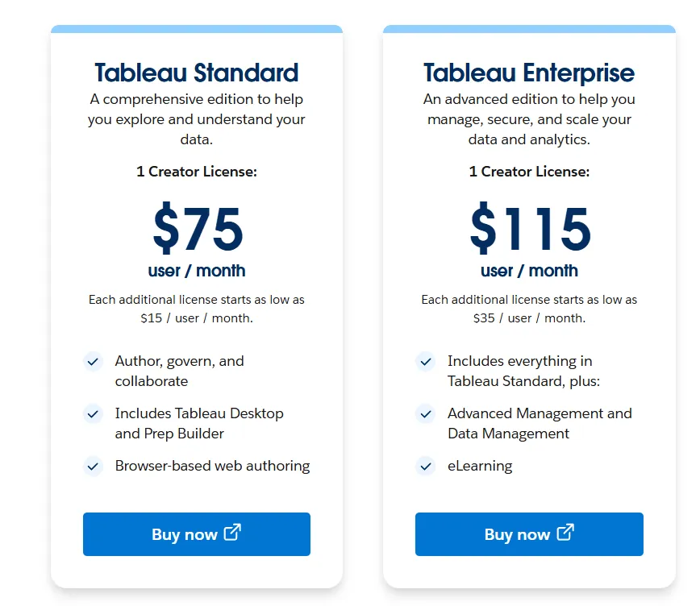The width and height of the screenshot is (700, 606).
Task: Click Advanced Management and Data Management text
Action: (539, 423)
